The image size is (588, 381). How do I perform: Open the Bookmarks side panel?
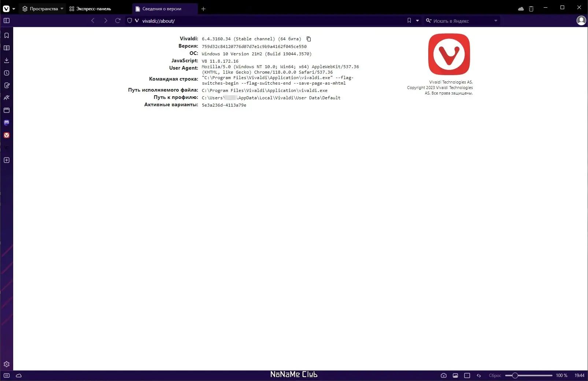point(7,36)
